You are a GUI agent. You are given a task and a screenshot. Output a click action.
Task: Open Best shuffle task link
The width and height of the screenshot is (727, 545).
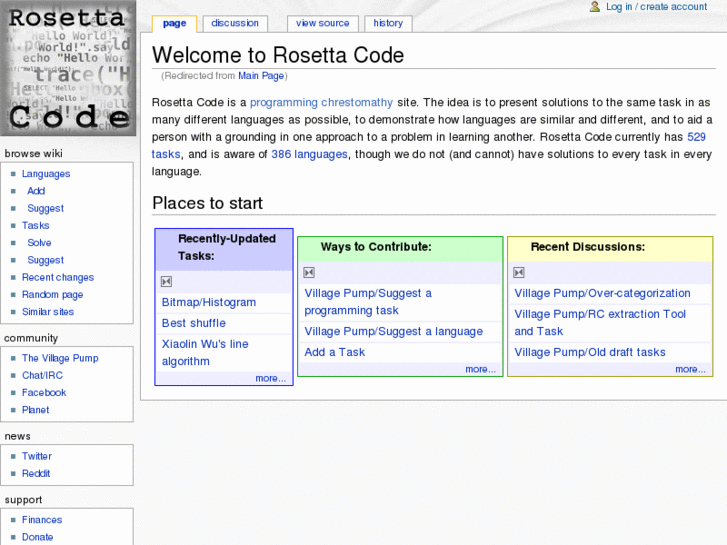tap(194, 323)
